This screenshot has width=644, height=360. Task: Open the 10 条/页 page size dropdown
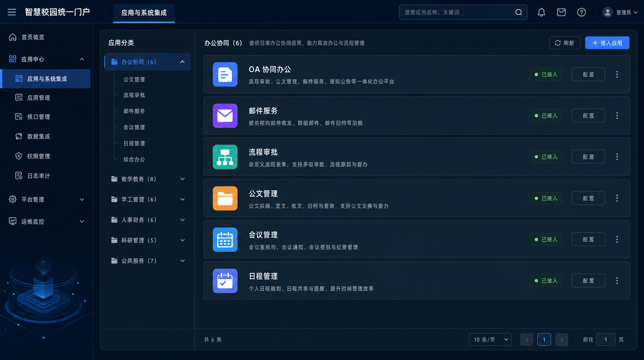click(490, 339)
